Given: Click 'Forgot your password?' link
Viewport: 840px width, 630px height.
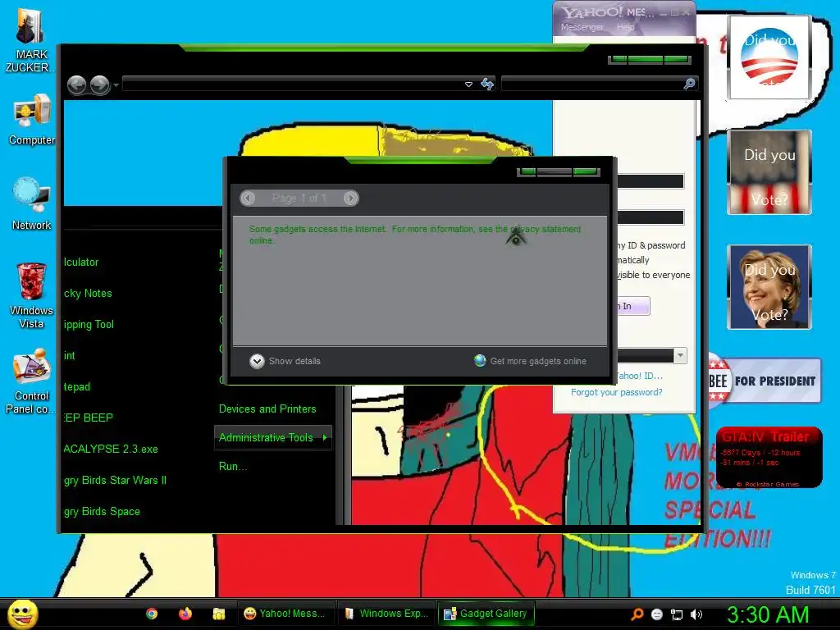Looking at the screenshot, I should (616, 392).
